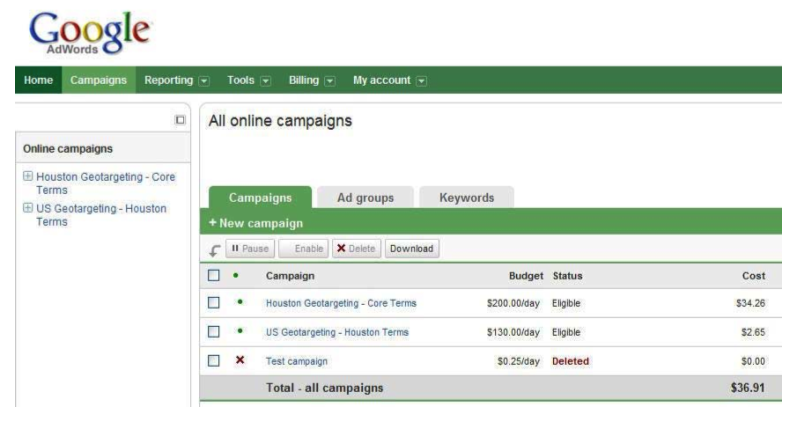Click the All online campaigns heading

tap(280, 121)
